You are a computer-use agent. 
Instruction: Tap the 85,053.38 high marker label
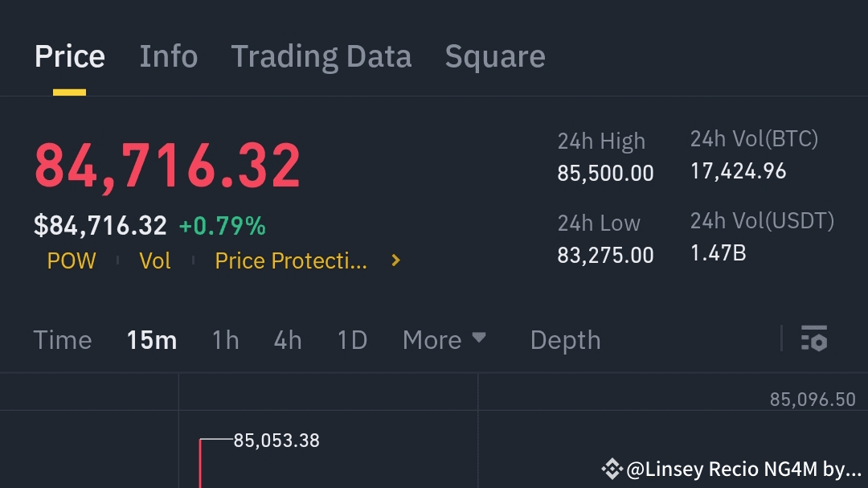276,441
